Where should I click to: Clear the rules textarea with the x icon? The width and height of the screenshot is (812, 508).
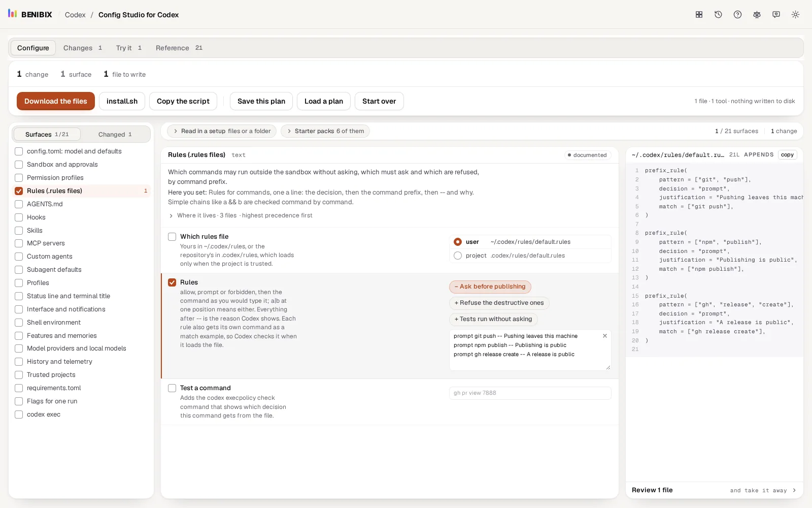(x=604, y=336)
